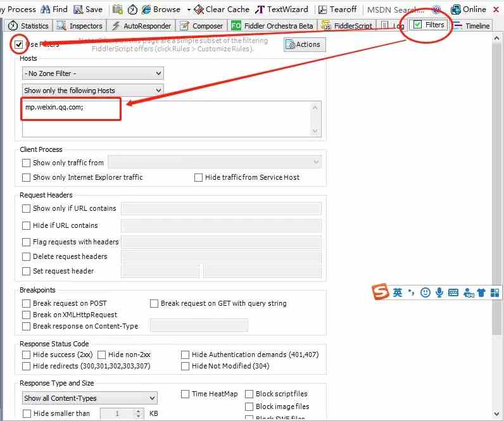Check Hide redirects (300,301,302,303,307)
Screen dimensions: 504x421
[x=27, y=366]
